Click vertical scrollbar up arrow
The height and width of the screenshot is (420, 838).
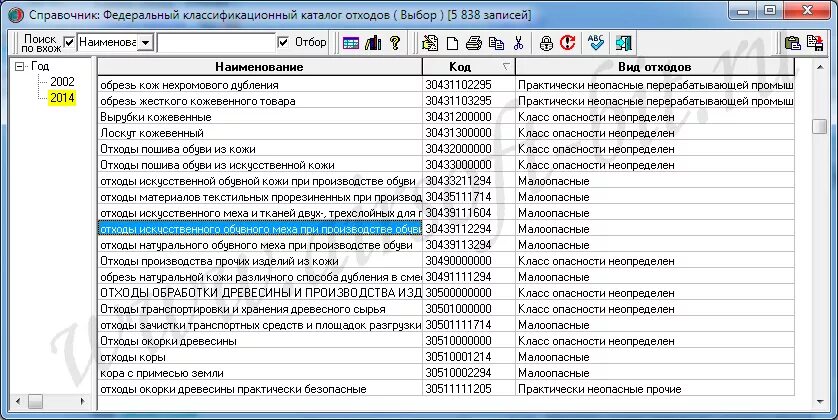820,67
